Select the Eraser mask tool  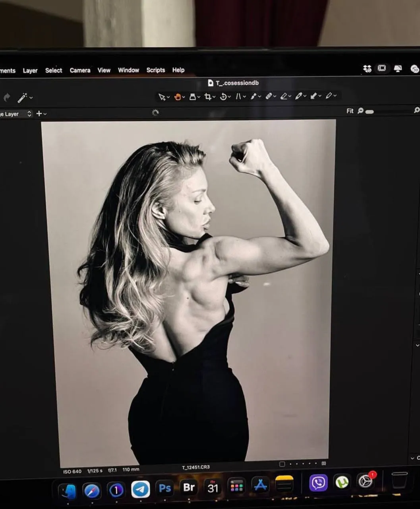[284, 96]
